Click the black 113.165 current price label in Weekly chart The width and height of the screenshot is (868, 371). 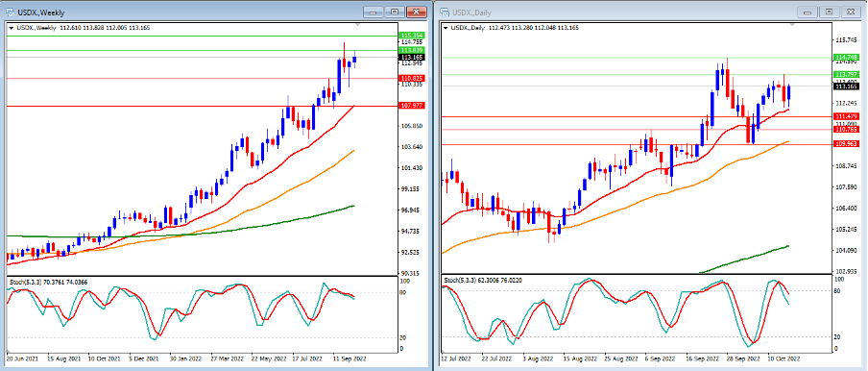tap(411, 57)
